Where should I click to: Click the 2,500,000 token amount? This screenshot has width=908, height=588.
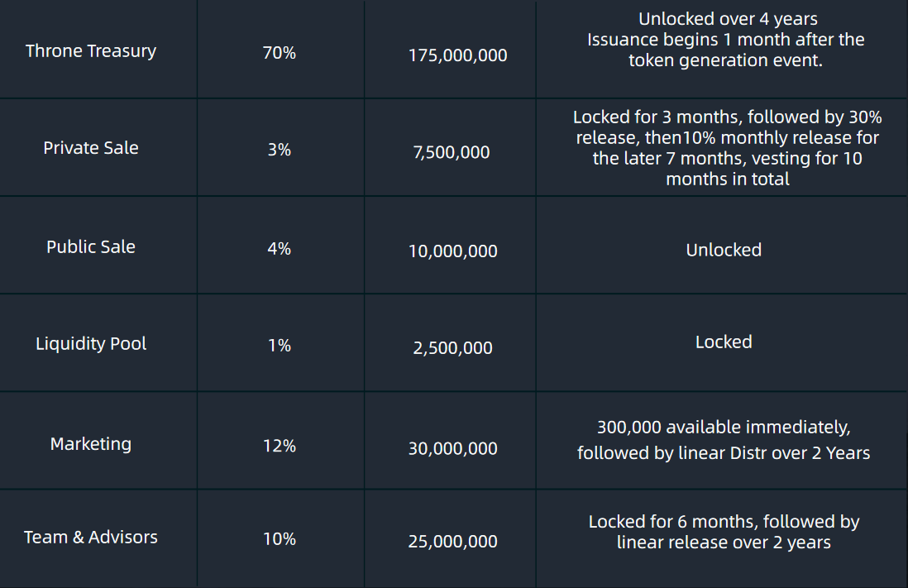click(453, 348)
